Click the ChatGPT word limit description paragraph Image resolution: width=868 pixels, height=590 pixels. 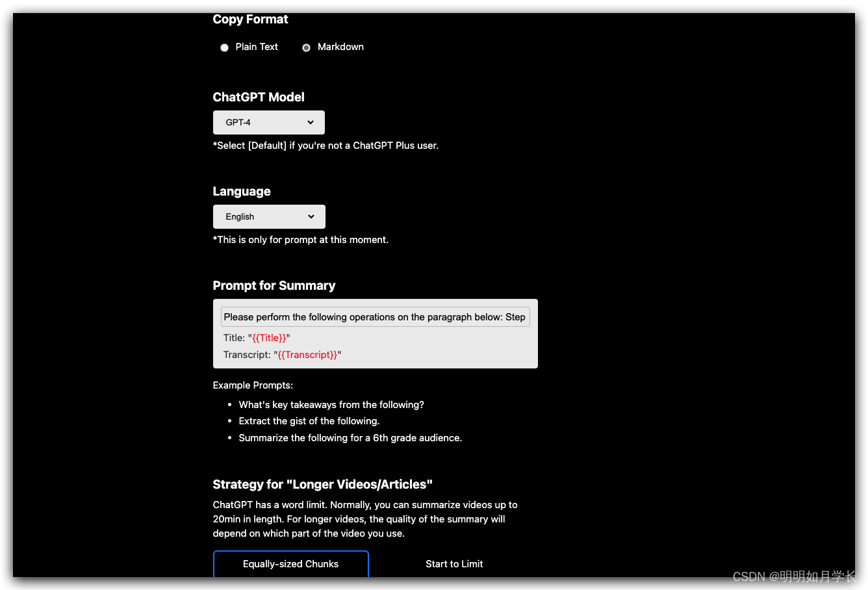click(365, 519)
